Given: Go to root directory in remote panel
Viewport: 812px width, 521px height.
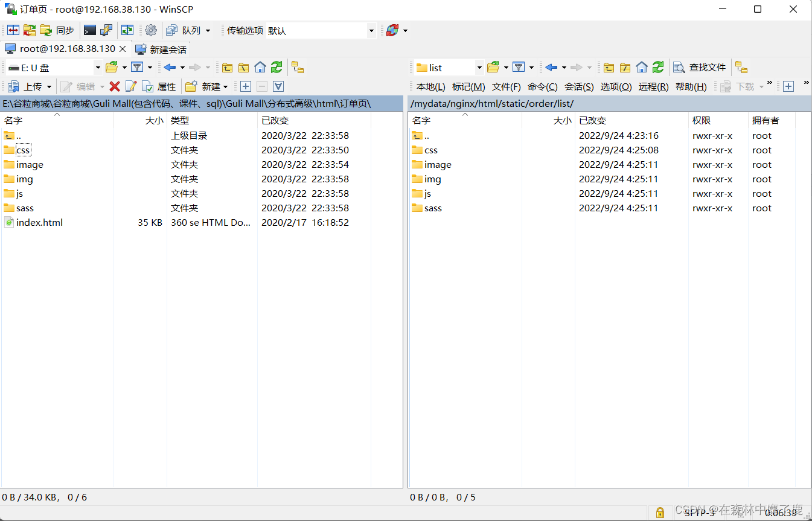Looking at the screenshot, I should coord(625,68).
